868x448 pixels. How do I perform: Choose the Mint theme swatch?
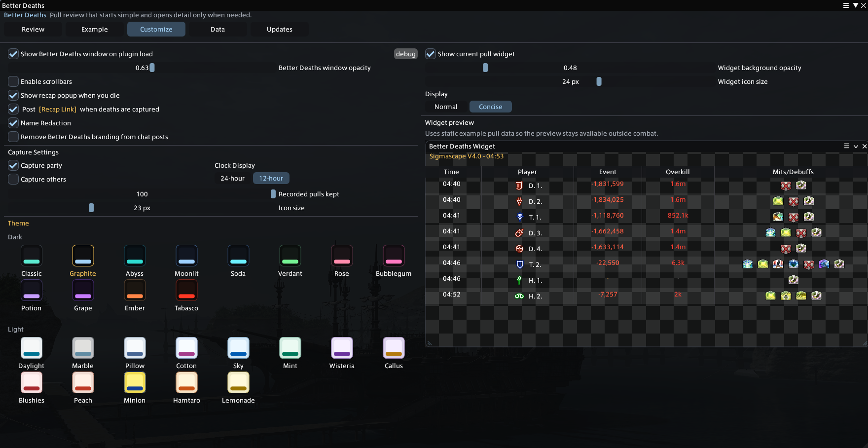290,348
